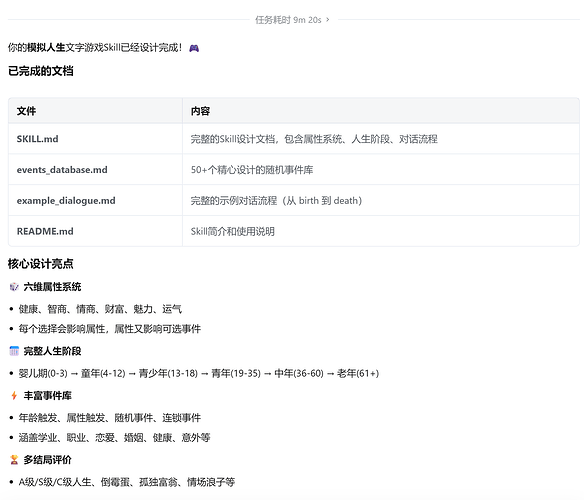Click the 完整的Skill设计文档 description cell
The width and height of the screenshot is (584, 500).
pos(381,139)
